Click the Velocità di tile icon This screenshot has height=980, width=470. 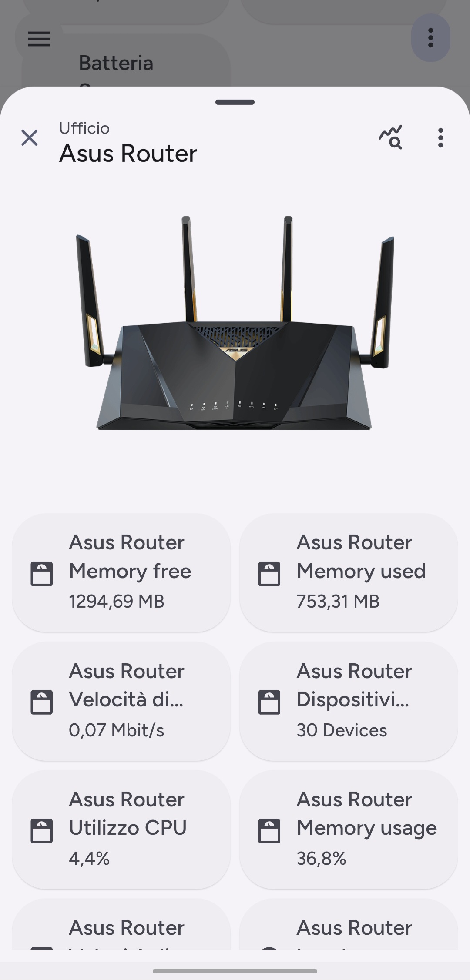coord(42,702)
